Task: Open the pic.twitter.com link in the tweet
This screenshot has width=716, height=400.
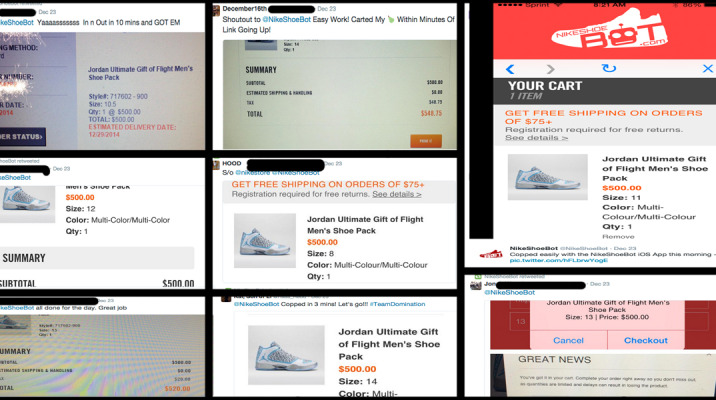Action: (x=558, y=260)
